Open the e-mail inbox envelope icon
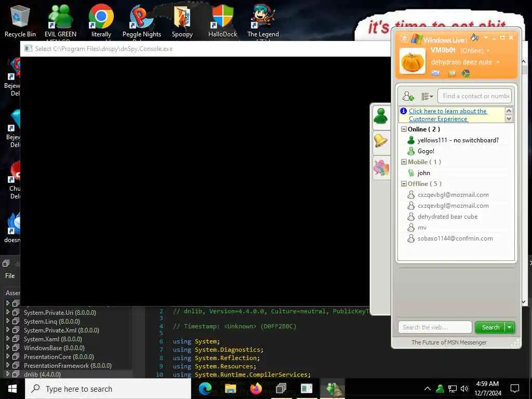 (436, 73)
